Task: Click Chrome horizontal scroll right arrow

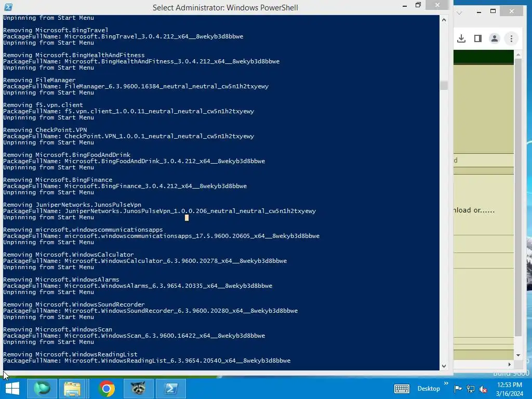Action: click(x=509, y=364)
